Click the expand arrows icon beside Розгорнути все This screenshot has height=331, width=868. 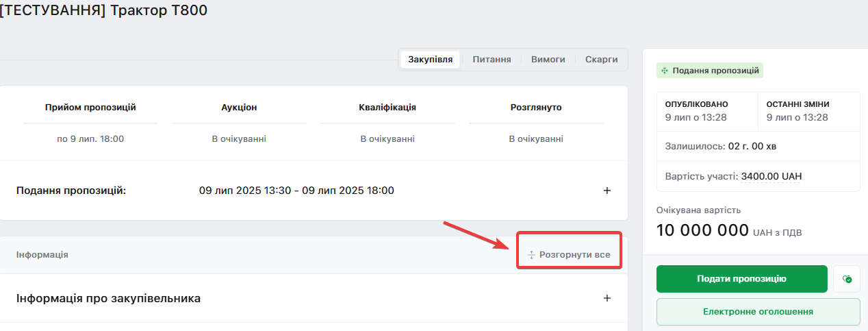pos(531,255)
